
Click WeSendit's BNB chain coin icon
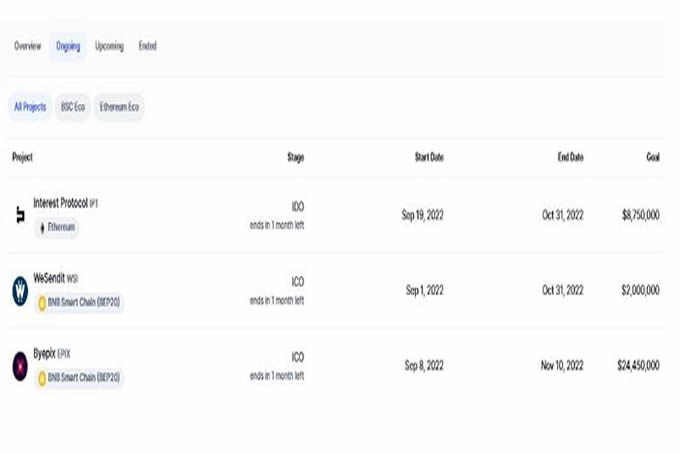(x=42, y=302)
